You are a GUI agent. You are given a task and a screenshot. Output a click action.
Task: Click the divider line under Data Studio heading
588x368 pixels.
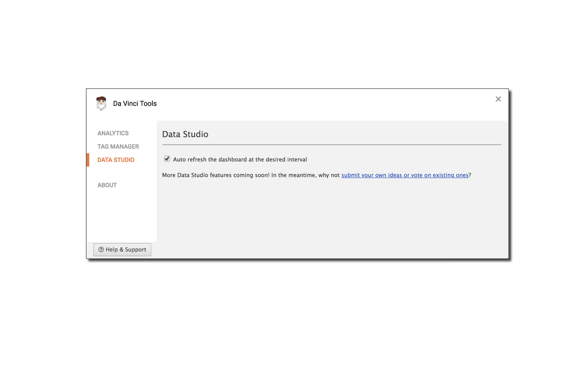[x=331, y=144]
